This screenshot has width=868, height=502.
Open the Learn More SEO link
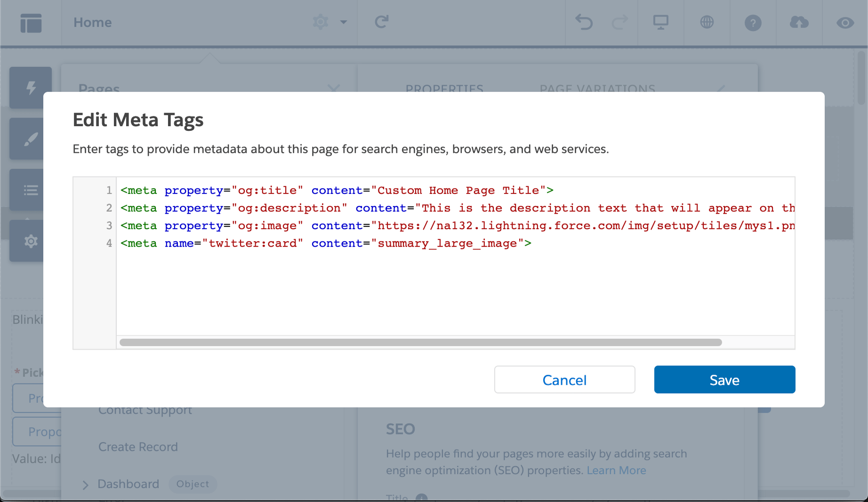coord(616,470)
